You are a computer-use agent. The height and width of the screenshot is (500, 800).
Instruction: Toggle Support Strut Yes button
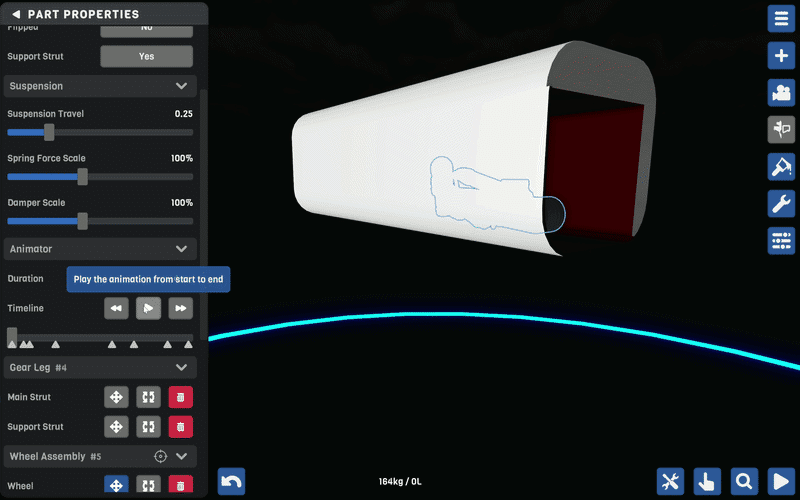click(x=146, y=56)
